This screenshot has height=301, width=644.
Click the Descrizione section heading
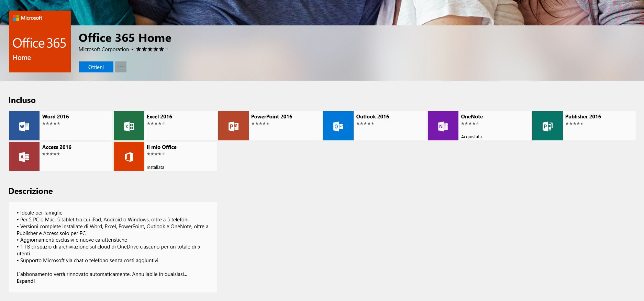(31, 191)
